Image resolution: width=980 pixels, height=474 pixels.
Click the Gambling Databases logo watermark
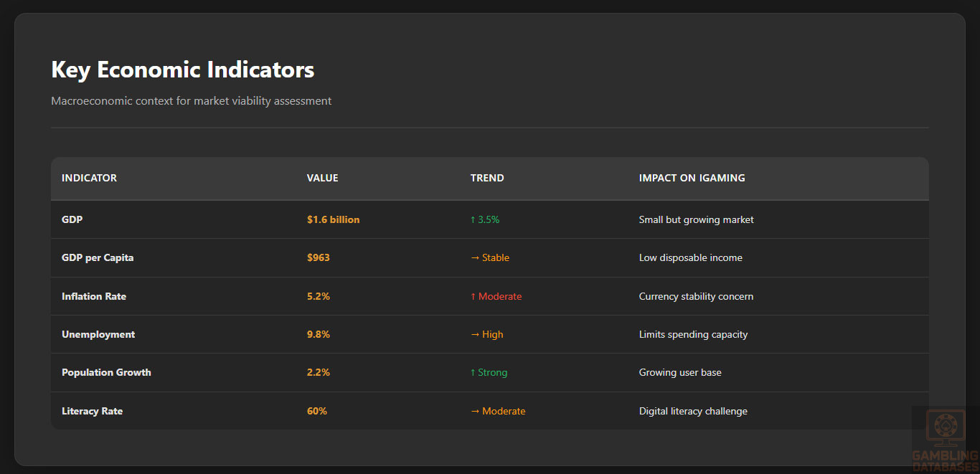944,439
